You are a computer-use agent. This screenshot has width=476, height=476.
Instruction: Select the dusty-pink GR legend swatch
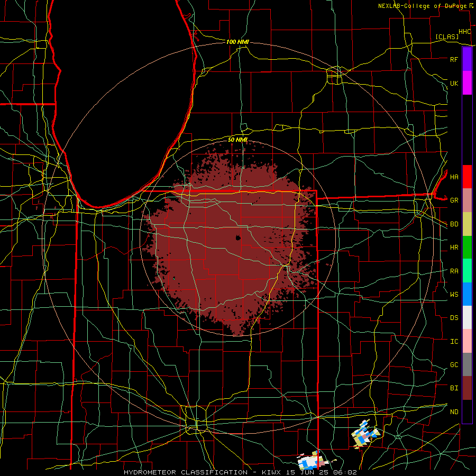pos(467,200)
